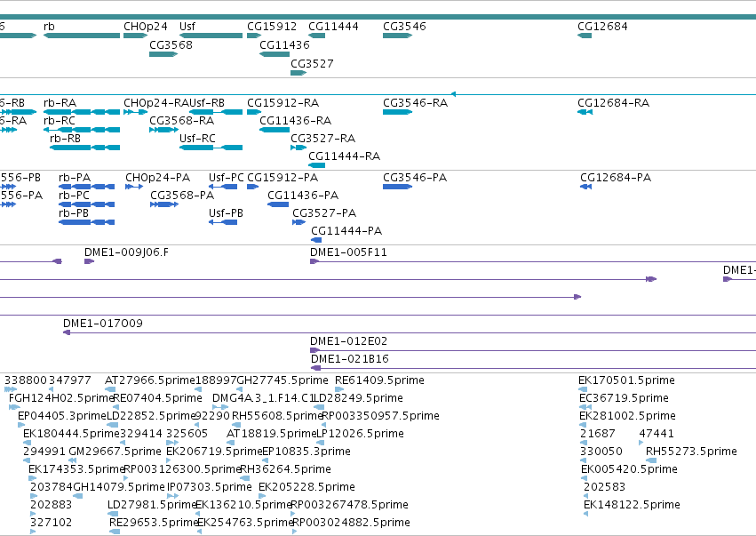Click the CG15912-RA transcript label
756x536 pixels.
tap(283, 103)
